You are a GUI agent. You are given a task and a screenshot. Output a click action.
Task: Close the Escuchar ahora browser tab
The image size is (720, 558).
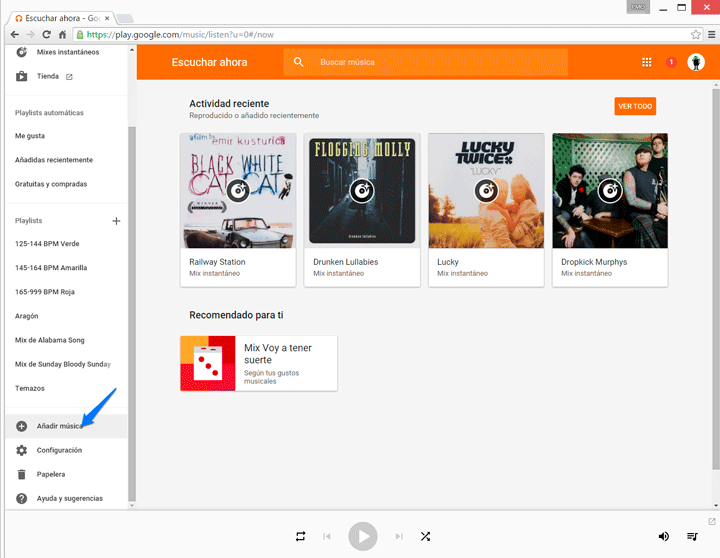coord(107,18)
